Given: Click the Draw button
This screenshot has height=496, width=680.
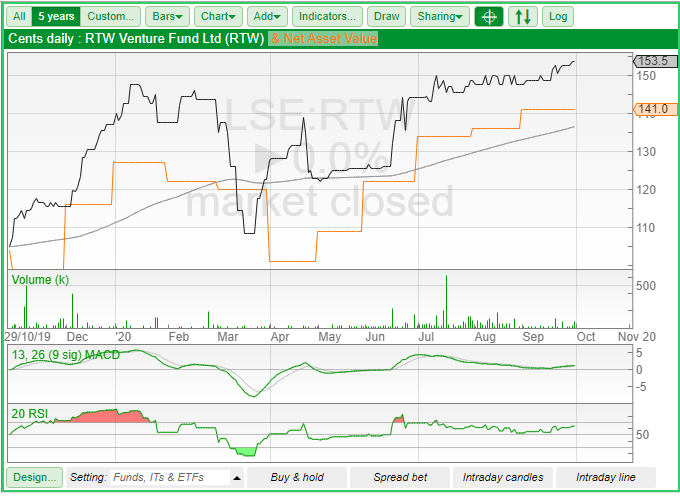Looking at the screenshot, I should point(386,16).
